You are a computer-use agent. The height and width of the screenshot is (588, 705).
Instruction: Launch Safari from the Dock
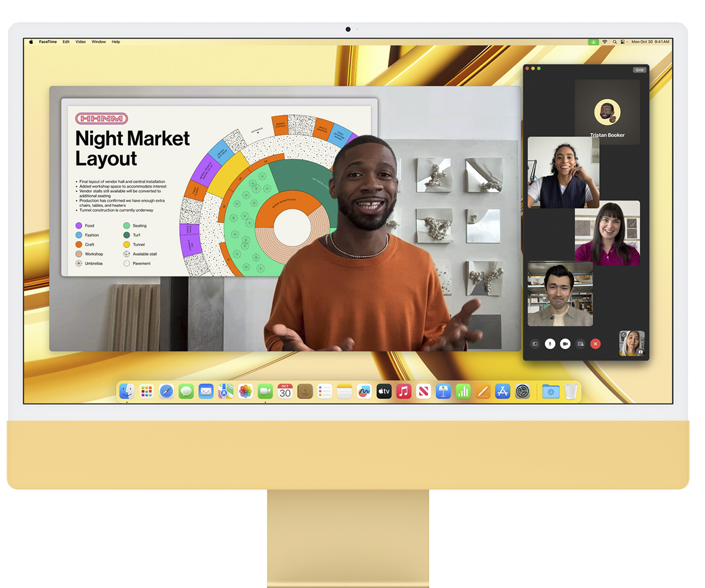166,392
